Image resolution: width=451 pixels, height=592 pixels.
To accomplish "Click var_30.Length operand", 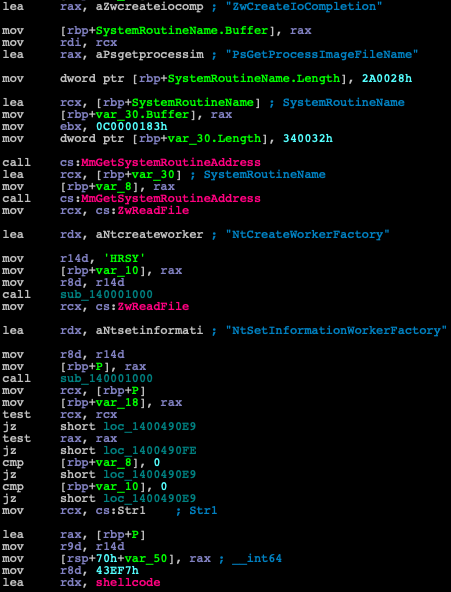I will tap(214, 139).
